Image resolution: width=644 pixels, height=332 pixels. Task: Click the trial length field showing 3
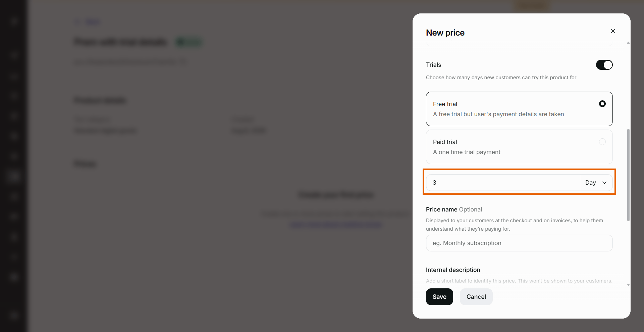click(503, 183)
